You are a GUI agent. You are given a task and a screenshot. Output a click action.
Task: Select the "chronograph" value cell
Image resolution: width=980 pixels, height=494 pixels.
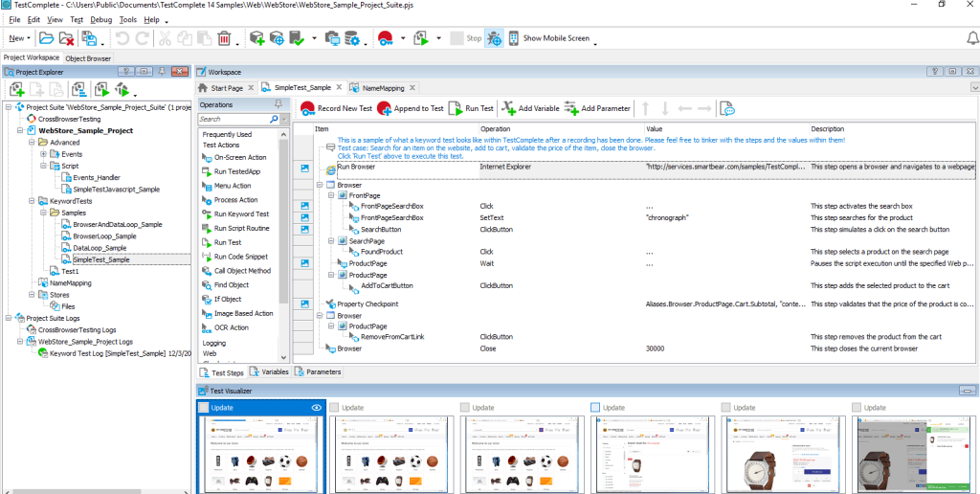click(x=666, y=218)
